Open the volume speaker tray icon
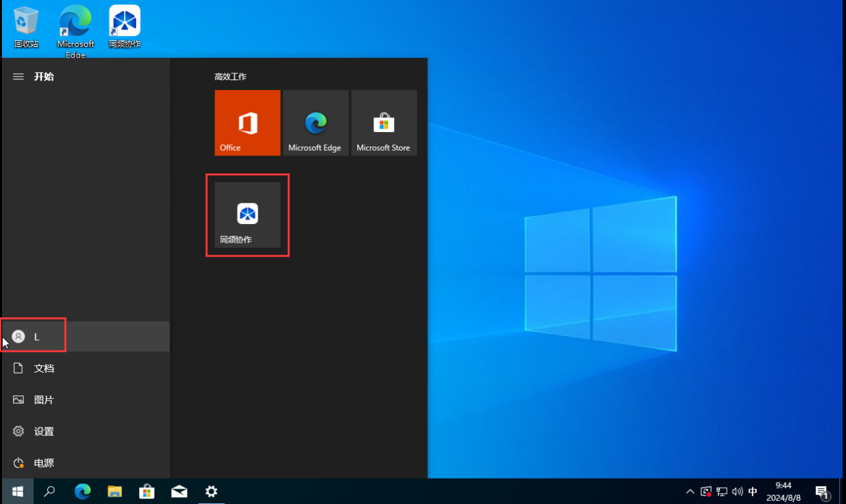846x504 pixels. [x=737, y=491]
